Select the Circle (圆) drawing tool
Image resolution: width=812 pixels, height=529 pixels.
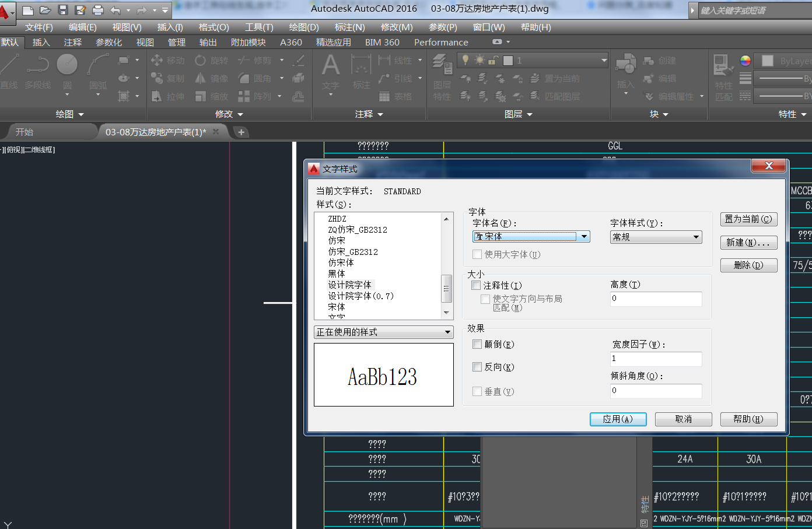[67, 65]
